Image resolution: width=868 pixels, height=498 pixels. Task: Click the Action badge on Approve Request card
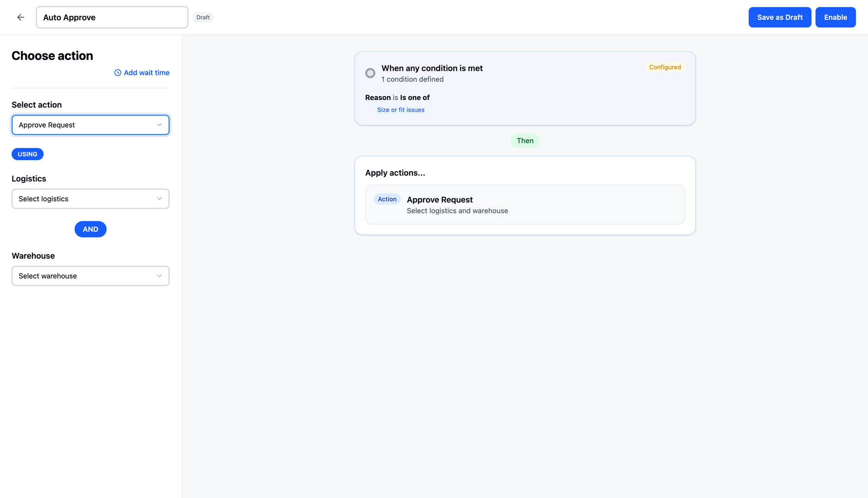[x=387, y=199]
